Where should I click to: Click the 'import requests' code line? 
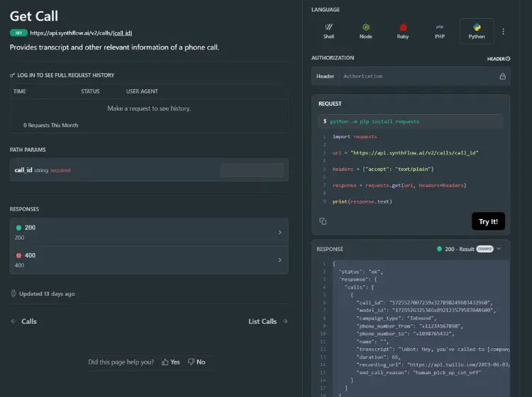click(x=355, y=137)
